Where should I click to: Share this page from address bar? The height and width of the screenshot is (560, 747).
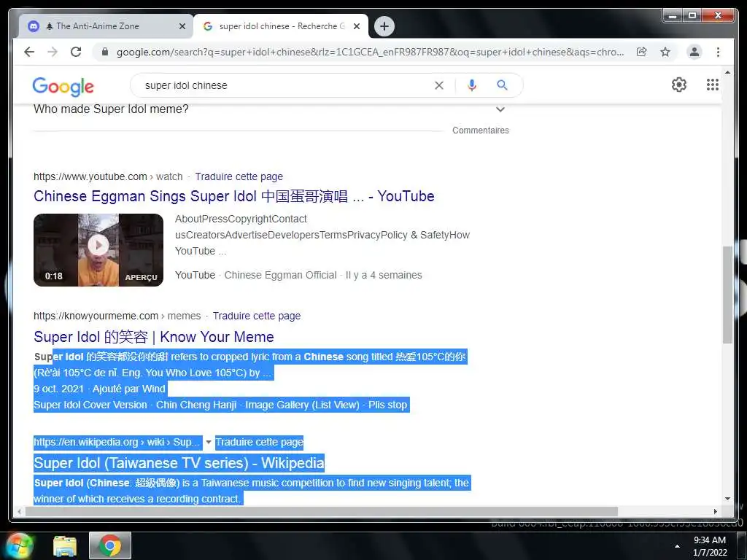point(642,52)
